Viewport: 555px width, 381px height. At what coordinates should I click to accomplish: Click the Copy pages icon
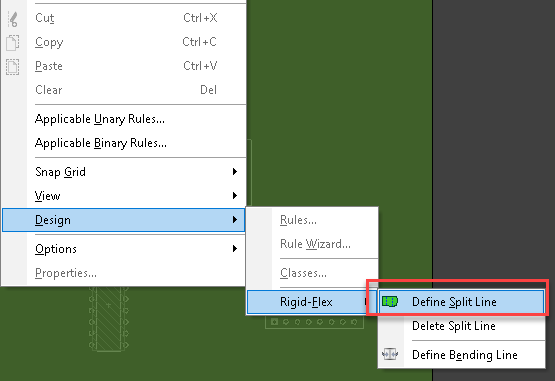click(x=13, y=42)
